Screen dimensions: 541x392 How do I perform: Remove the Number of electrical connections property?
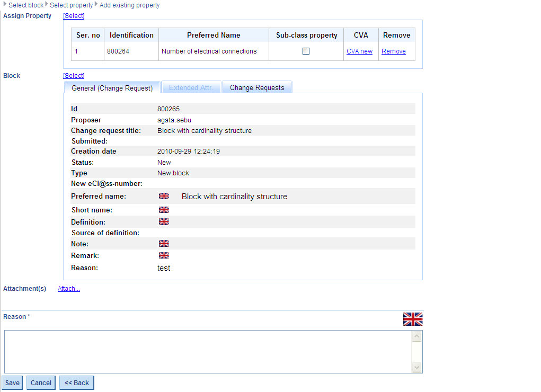click(394, 51)
